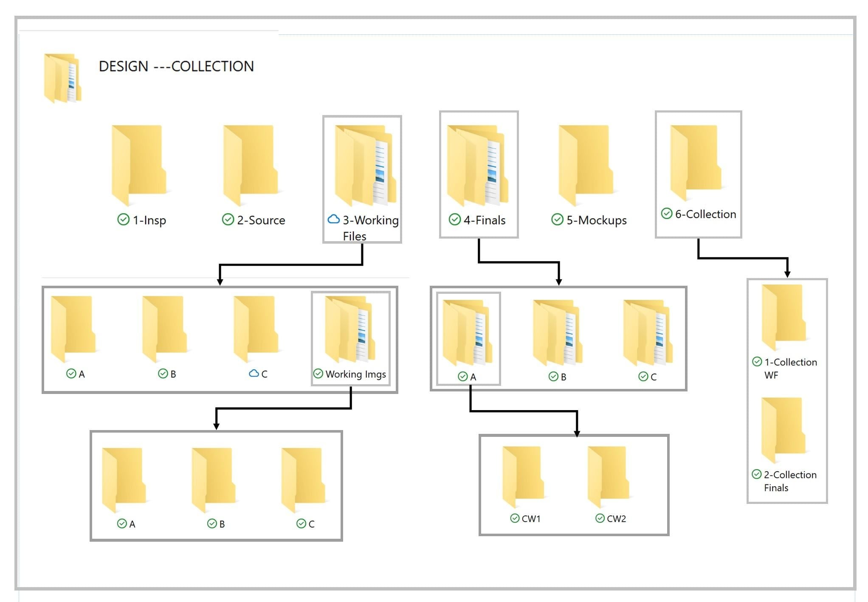
Task: Open folder B in the 4-Finals subfolder group
Action: click(558, 333)
